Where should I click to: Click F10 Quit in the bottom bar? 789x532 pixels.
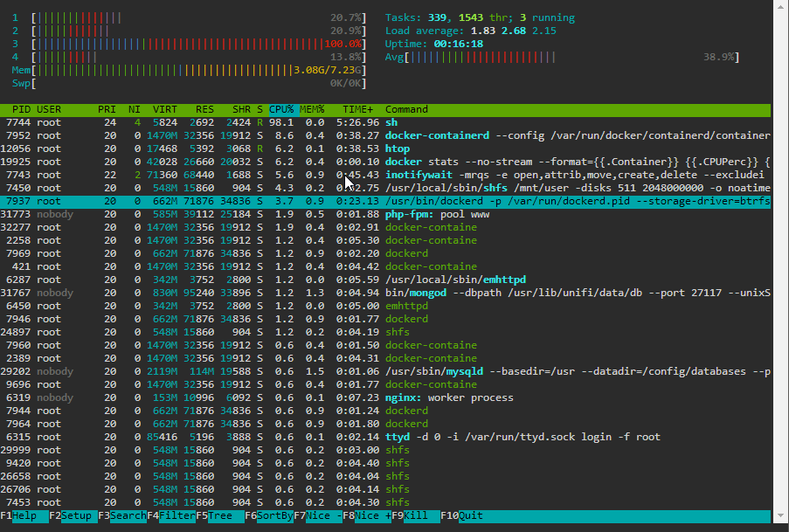[x=462, y=516]
